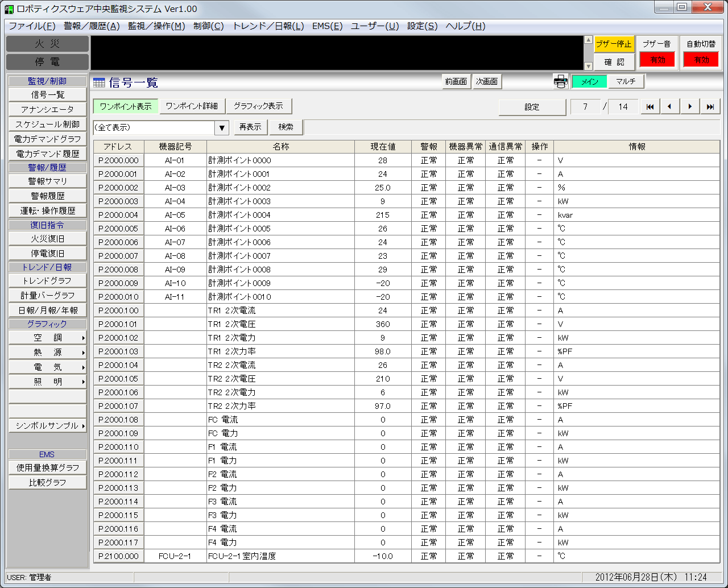The height and width of the screenshot is (588, 728).
Task: Select ワンポイント表示 view
Action: 126,106
